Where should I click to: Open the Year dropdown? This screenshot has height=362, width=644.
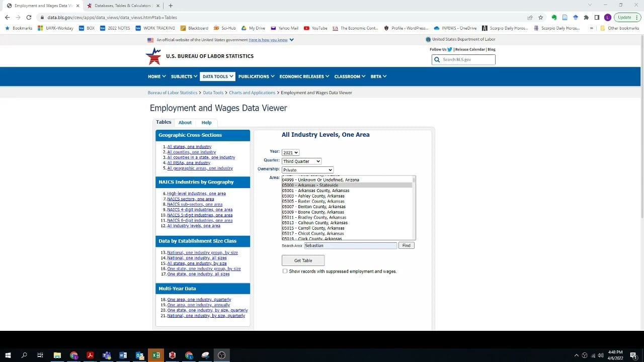point(290,152)
